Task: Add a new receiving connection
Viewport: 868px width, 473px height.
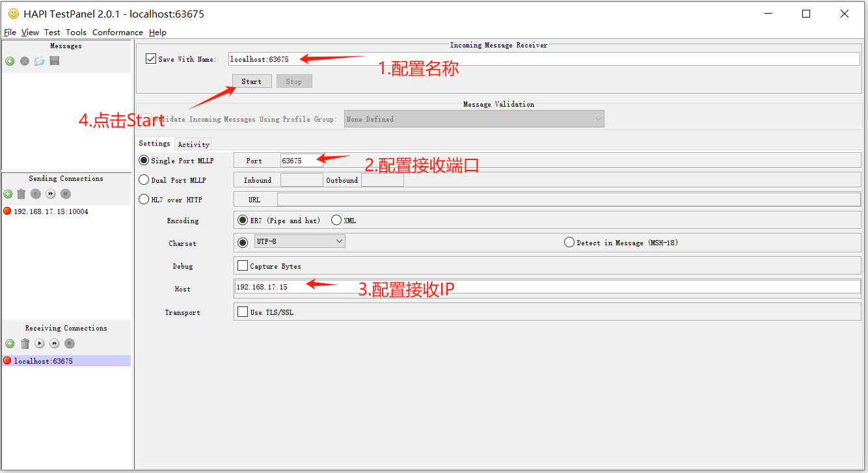Action: 10,344
